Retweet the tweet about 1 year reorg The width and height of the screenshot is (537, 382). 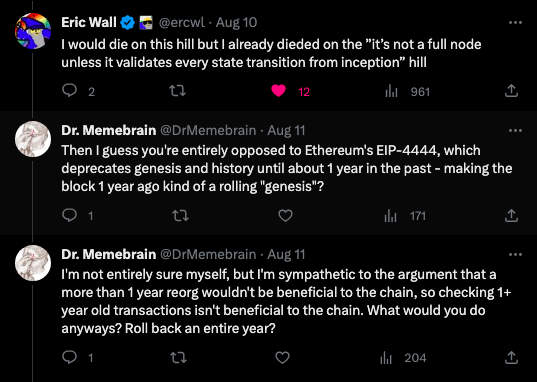coord(179,358)
